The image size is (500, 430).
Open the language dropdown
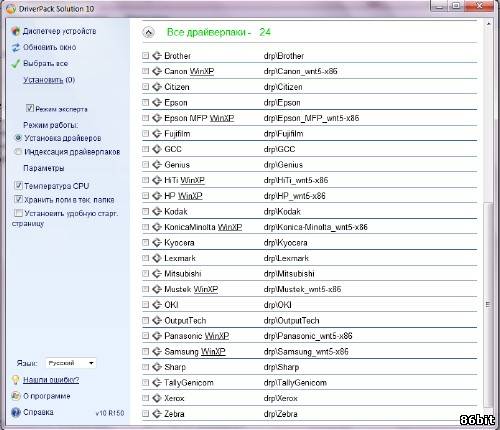point(71,363)
